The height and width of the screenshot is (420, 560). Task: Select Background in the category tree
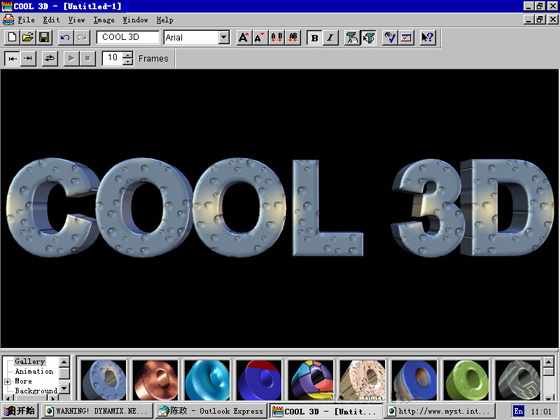pos(36,391)
